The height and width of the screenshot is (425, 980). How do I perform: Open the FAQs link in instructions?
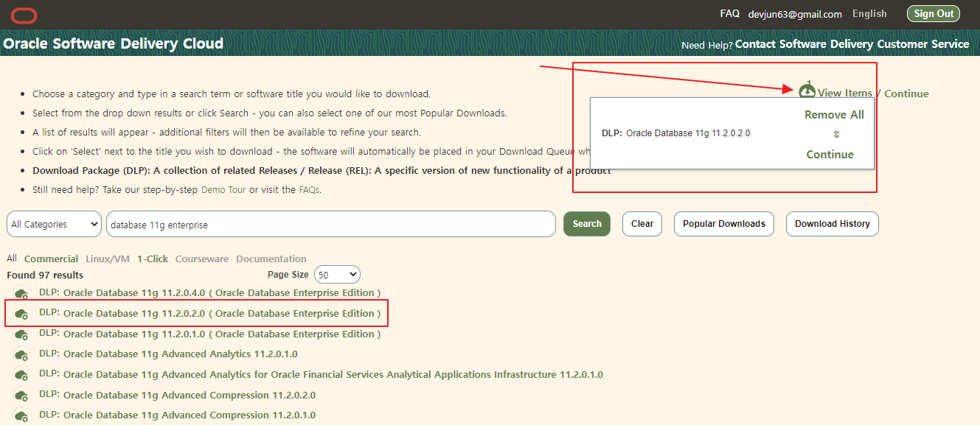point(309,189)
